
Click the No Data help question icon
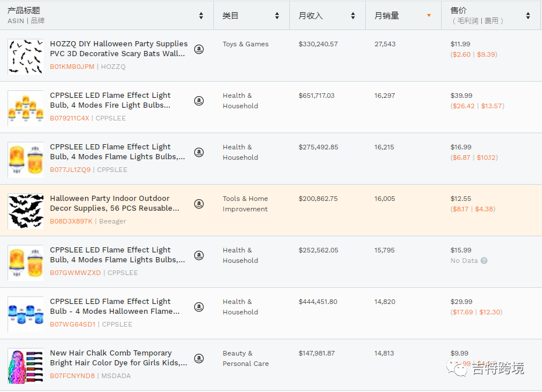point(484,261)
